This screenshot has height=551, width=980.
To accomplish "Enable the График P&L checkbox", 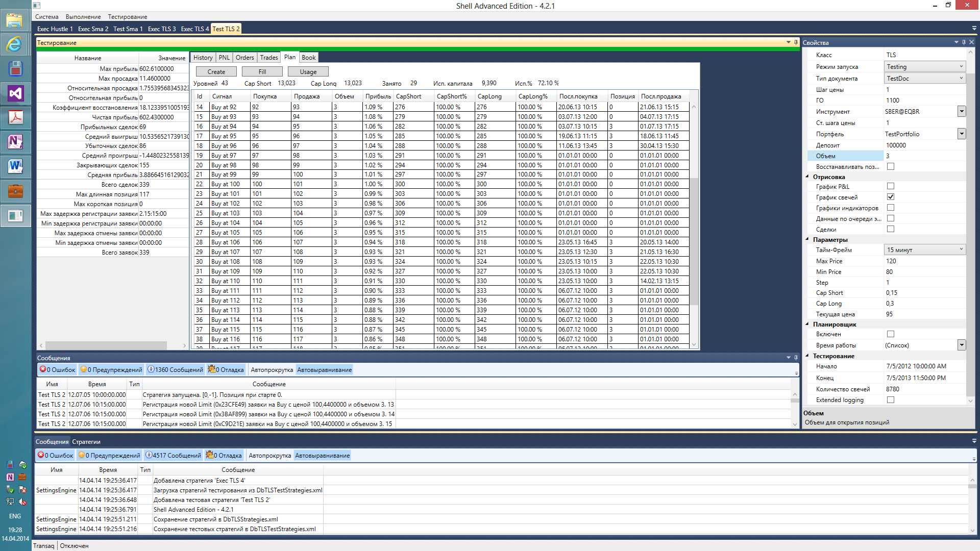I will coord(891,186).
